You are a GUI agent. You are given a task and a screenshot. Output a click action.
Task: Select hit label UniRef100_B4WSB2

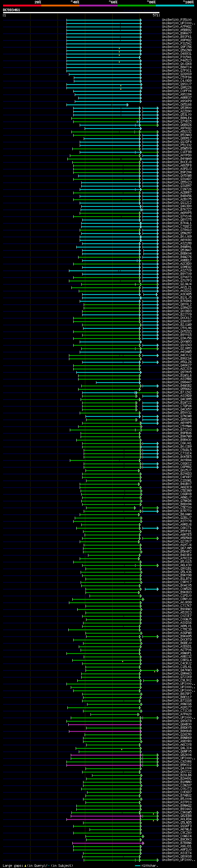pyautogui.click(x=176, y=386)
